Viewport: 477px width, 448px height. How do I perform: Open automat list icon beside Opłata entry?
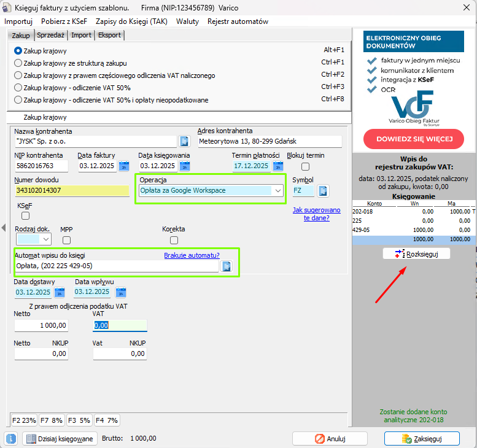point(226,266)
